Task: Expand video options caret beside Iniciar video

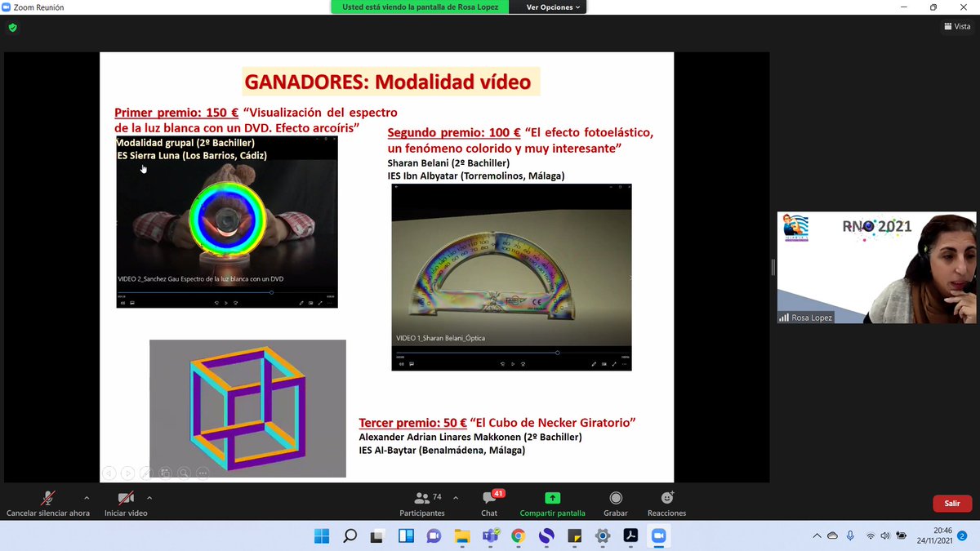Action: (x=149, y=497)
